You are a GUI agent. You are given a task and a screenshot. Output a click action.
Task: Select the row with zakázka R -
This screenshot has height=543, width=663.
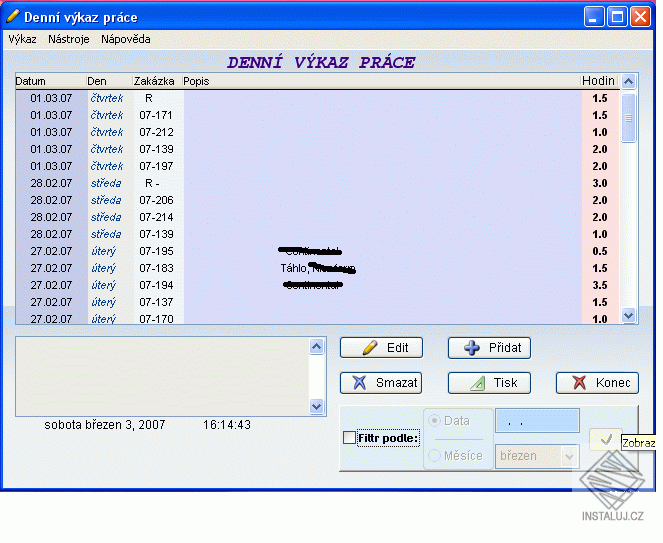coord(318,183)
